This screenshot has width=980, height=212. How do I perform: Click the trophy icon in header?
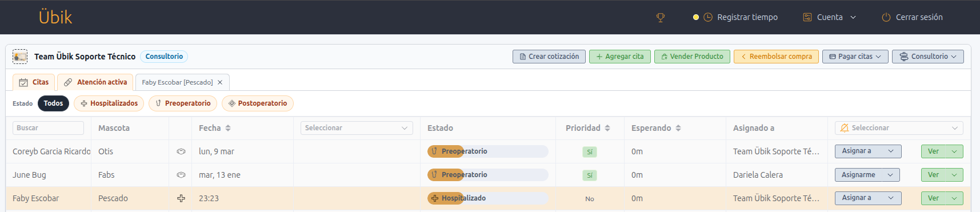click(x=661, y=18)
